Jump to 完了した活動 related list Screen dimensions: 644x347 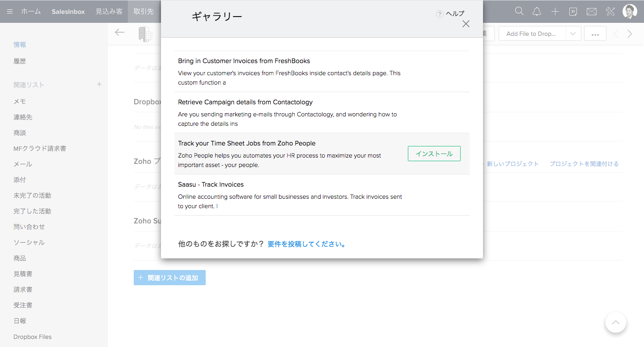pos(32,211)
